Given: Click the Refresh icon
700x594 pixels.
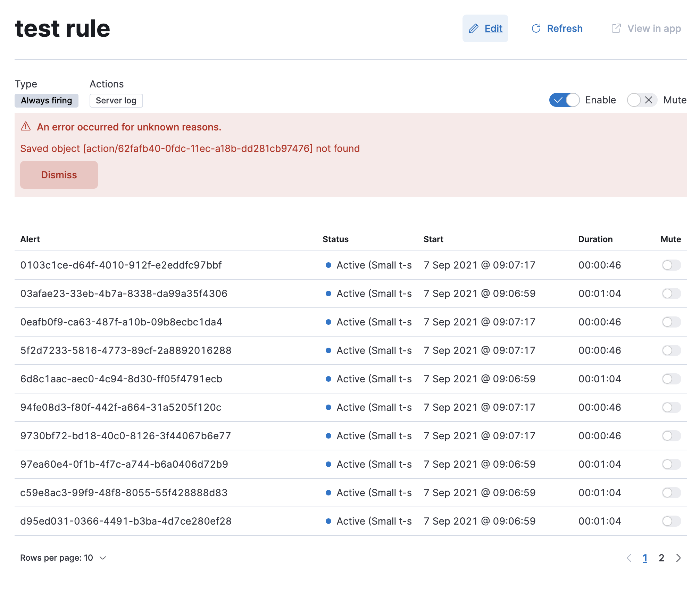Looking at the screenshot, I should click(x=536, y=28).
